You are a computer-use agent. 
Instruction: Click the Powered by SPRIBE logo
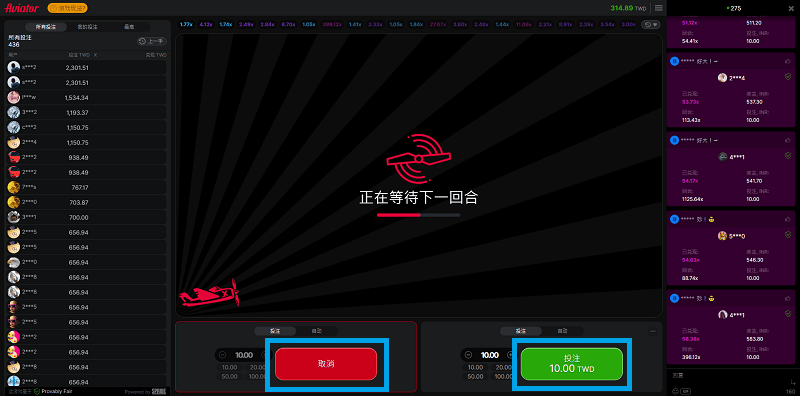[x=159, y=392]
